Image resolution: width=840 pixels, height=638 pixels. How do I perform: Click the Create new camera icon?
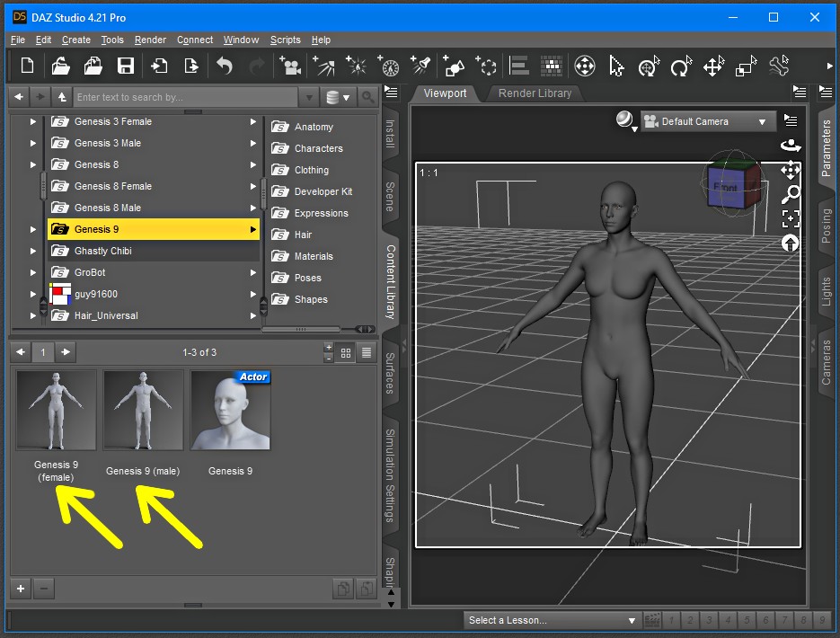coord(289,66)
